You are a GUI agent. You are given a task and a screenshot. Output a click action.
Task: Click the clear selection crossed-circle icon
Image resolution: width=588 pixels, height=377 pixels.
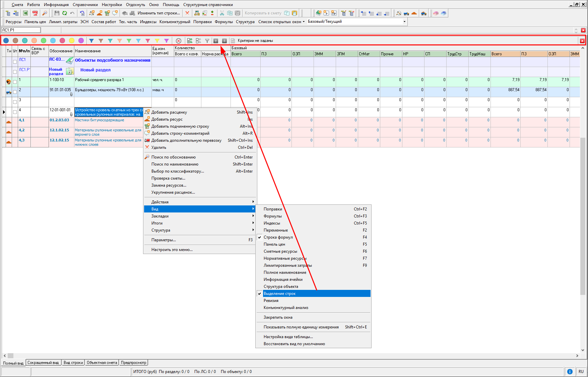pyautogui.click(x=179, y=41)
